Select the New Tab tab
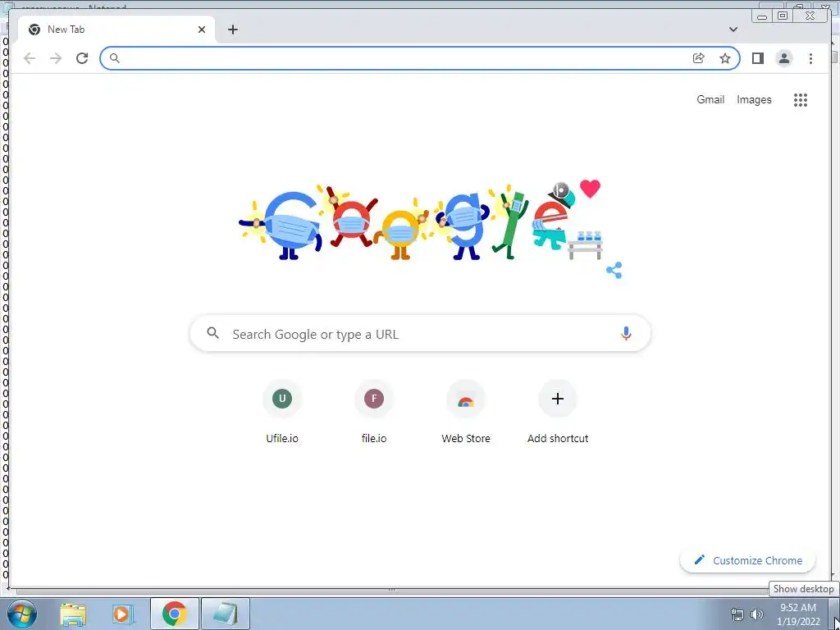 click(116, 30)
